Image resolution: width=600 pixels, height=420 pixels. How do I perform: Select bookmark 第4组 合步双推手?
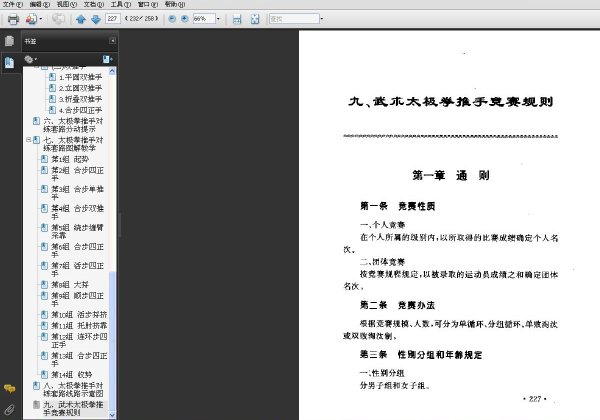pyautogui.click(x=78, y=212)
